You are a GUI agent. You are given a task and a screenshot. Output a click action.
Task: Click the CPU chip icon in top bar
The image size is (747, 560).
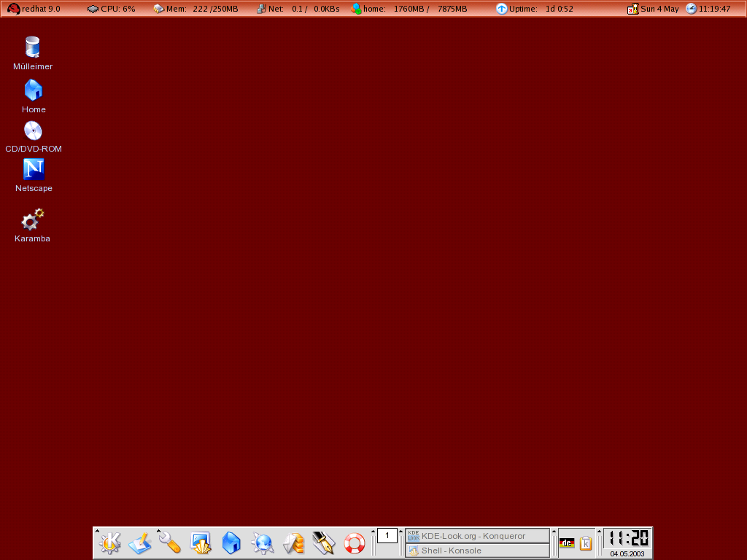[93, 9]
